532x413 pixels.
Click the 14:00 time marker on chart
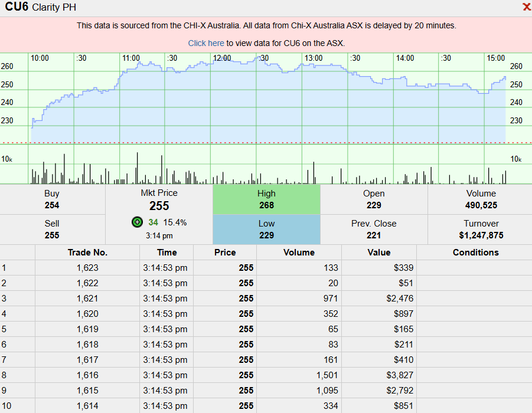tap(405, 58)
